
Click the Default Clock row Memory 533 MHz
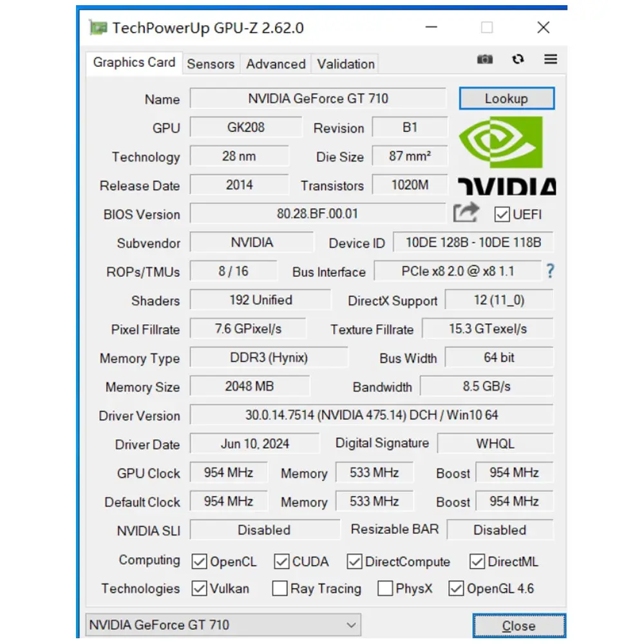[x=374, y=501]
